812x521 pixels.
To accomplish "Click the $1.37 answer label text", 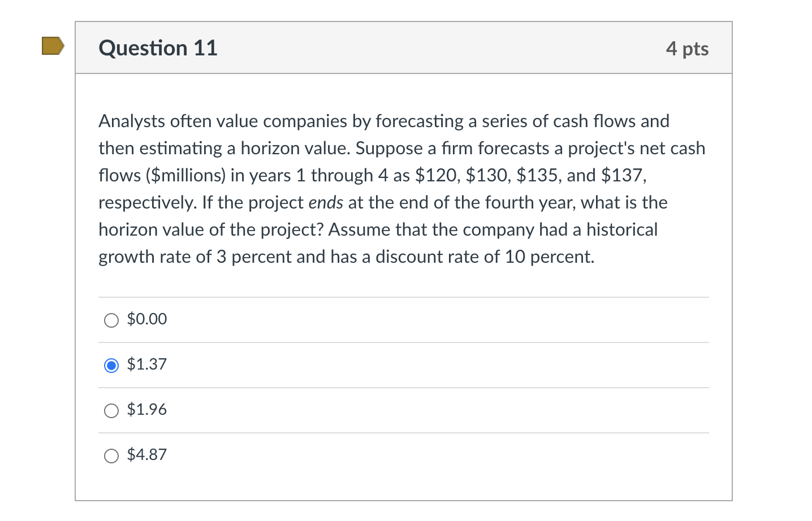I will point(146,364).
